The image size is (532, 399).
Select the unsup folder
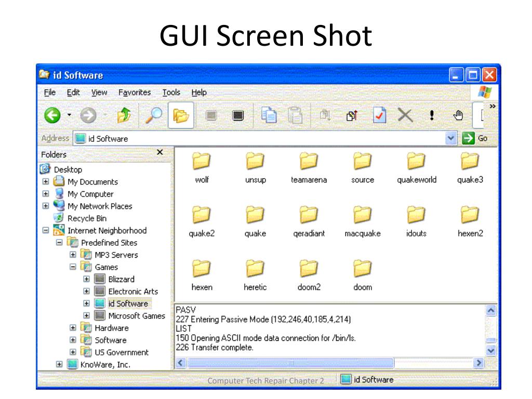click(256, 168)
